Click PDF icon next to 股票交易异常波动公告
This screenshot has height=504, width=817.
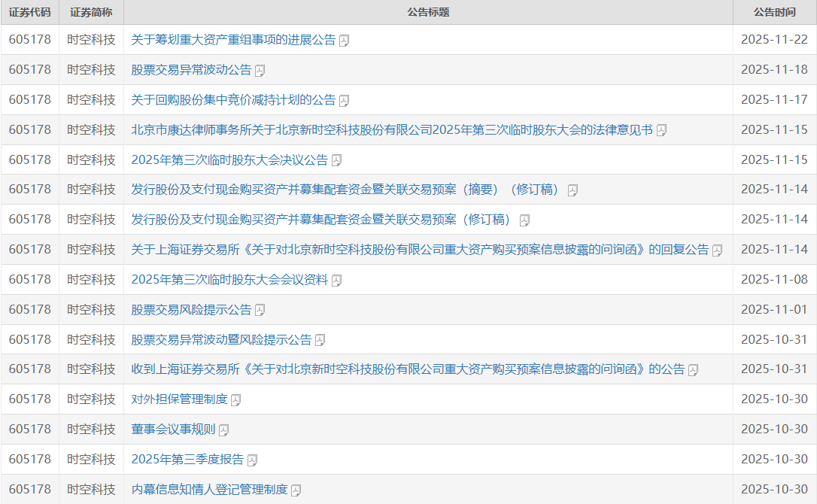(260, 71)
